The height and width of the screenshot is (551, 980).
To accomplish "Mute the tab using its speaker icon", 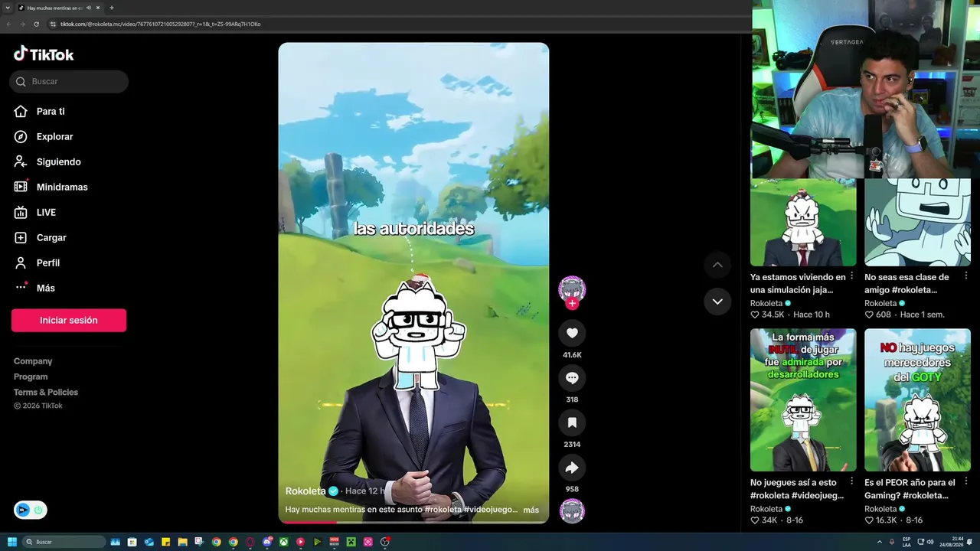I will tap(89, 8).
